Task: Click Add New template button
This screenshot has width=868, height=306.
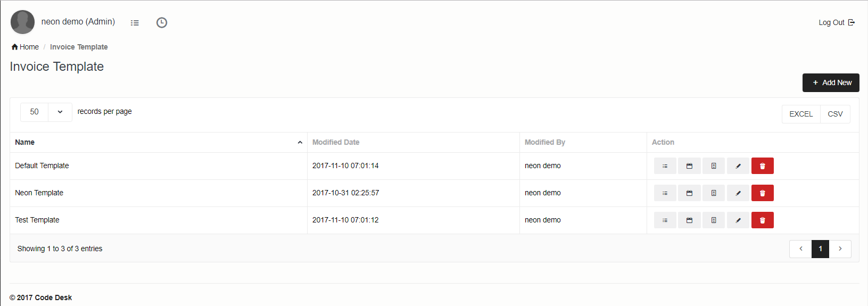Action: 830,82
